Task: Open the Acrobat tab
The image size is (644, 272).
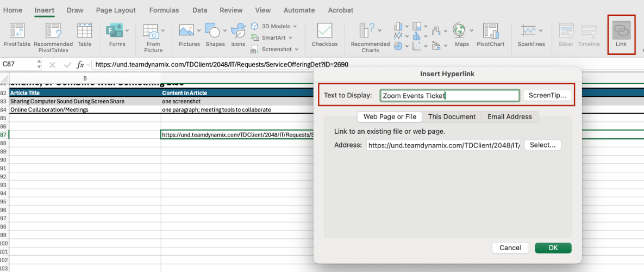Action: (341, 10)
